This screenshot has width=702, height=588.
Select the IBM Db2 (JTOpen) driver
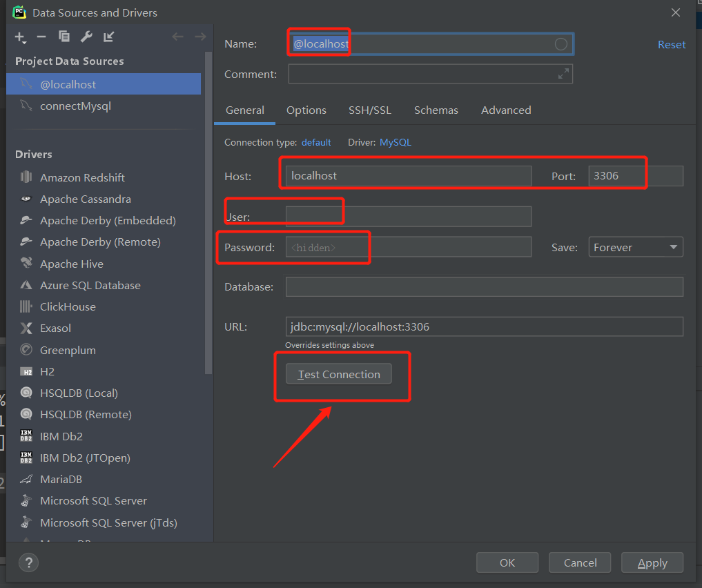coord(104,458)
